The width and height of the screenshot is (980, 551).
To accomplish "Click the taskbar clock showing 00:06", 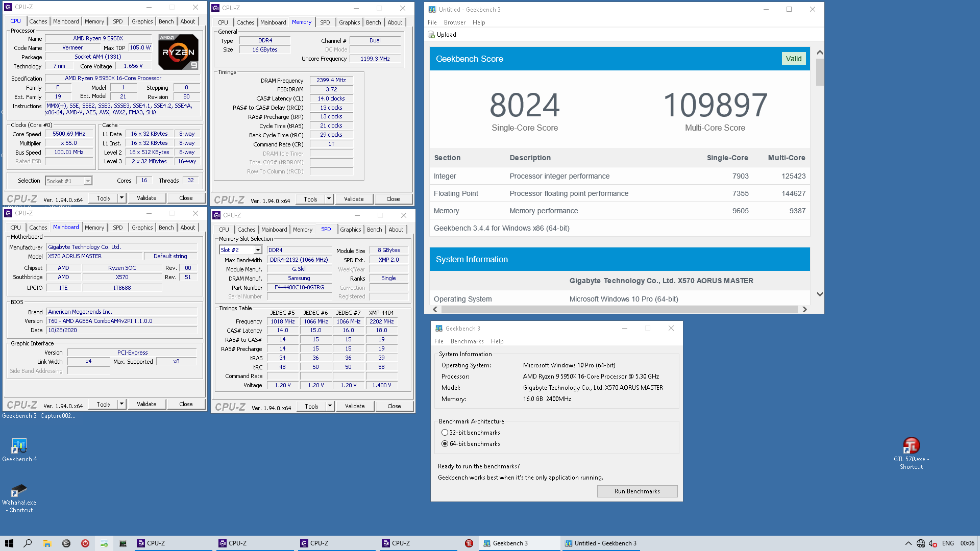I will [967, 543].
